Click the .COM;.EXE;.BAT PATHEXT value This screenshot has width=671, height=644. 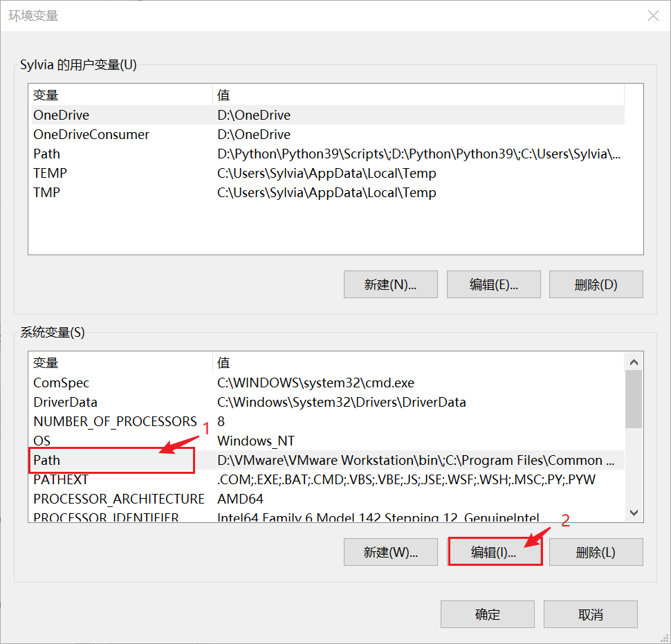tap(406, 479)
